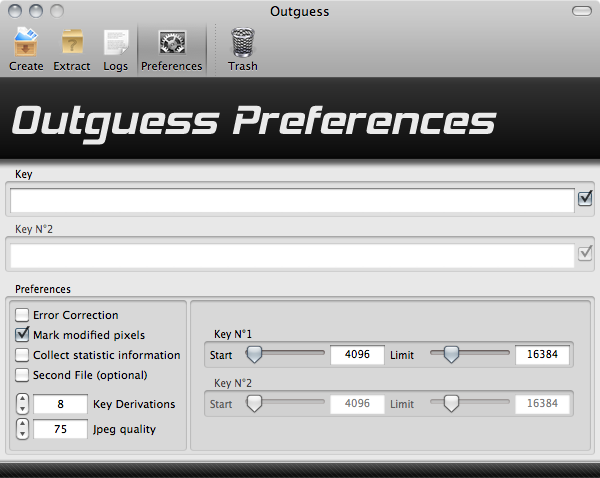Enable Error Correction checkbox
The width and height of the screenshot is (600, 478).
tap(22, 315)
